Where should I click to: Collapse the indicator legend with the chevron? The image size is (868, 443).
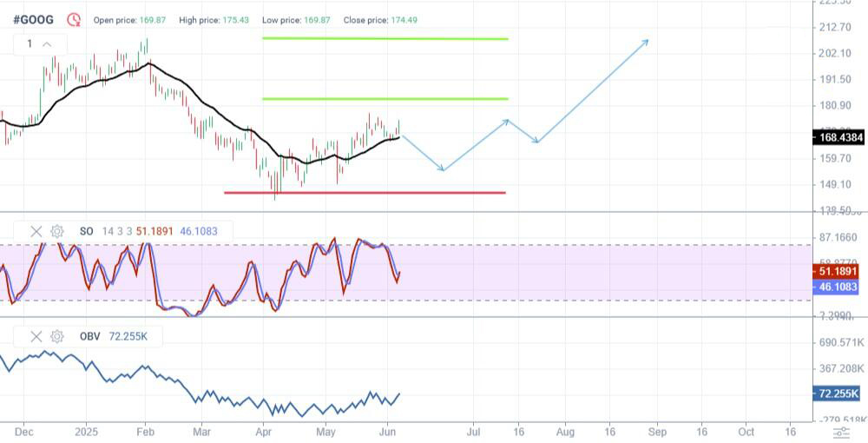(x=47, y=44)
